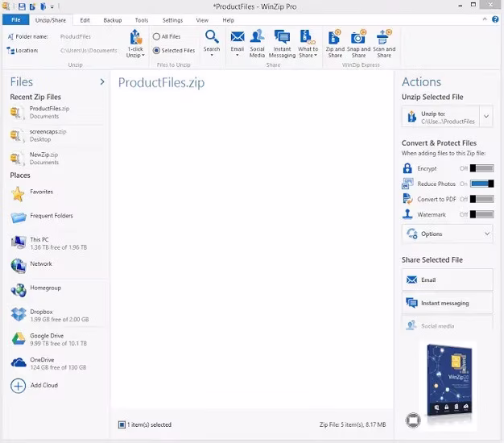Open NewZip.zip from recent files
Image resolution: width=504 pixels, height=443 pixels.
(56, 159)
